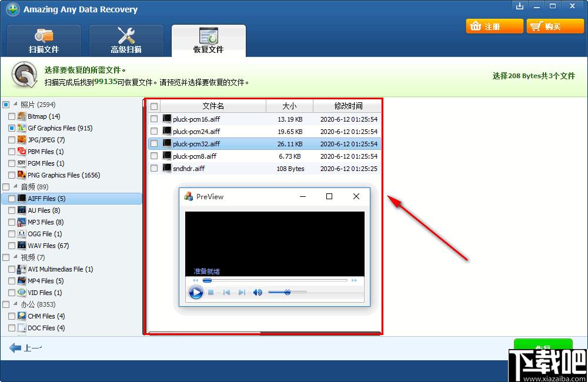Switch to the 高级扫描 advanced scan tab
The width and height of the screenshot is (588, 382).
tap(126, 41)
